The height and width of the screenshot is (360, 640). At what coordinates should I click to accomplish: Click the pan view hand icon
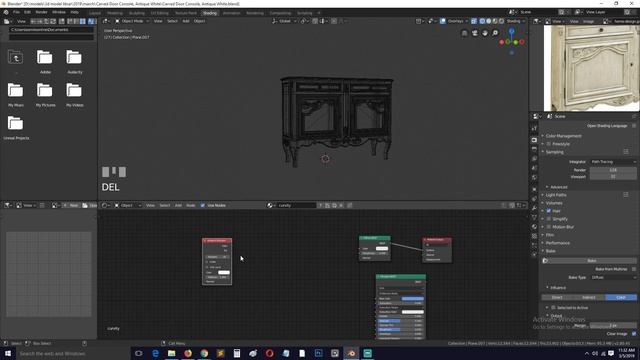(x=485, y=33)
